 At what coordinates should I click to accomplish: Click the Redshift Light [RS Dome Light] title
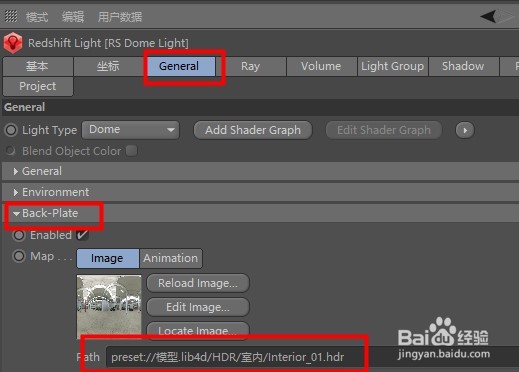108,43
